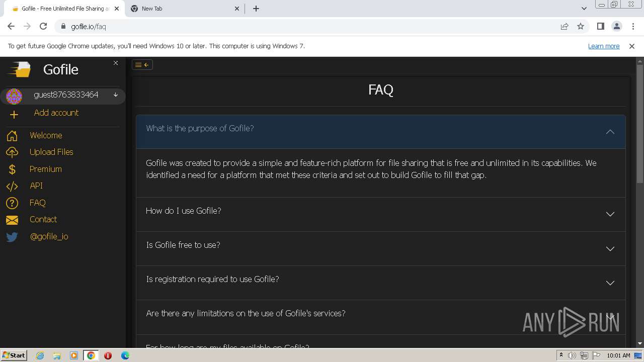Open the tab search dropdown
Screen dimensions: 644x362
point(584,9)
